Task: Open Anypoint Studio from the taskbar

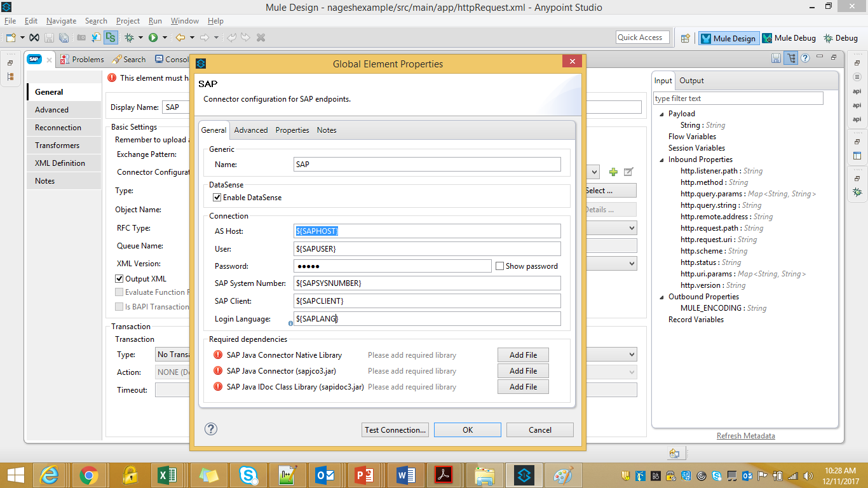Action: [524, 475]
